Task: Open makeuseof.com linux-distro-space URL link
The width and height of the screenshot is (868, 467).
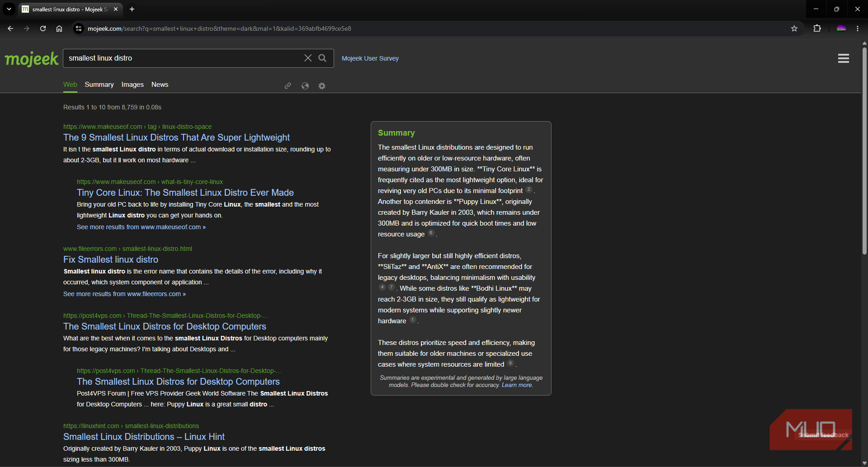Action: pos(137,127)
